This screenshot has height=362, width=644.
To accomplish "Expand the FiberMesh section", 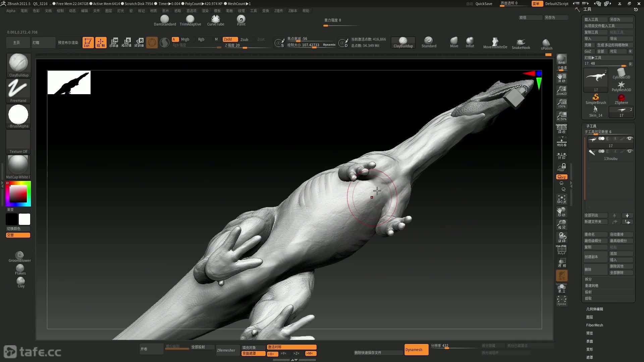I will (x=594, y=325).
